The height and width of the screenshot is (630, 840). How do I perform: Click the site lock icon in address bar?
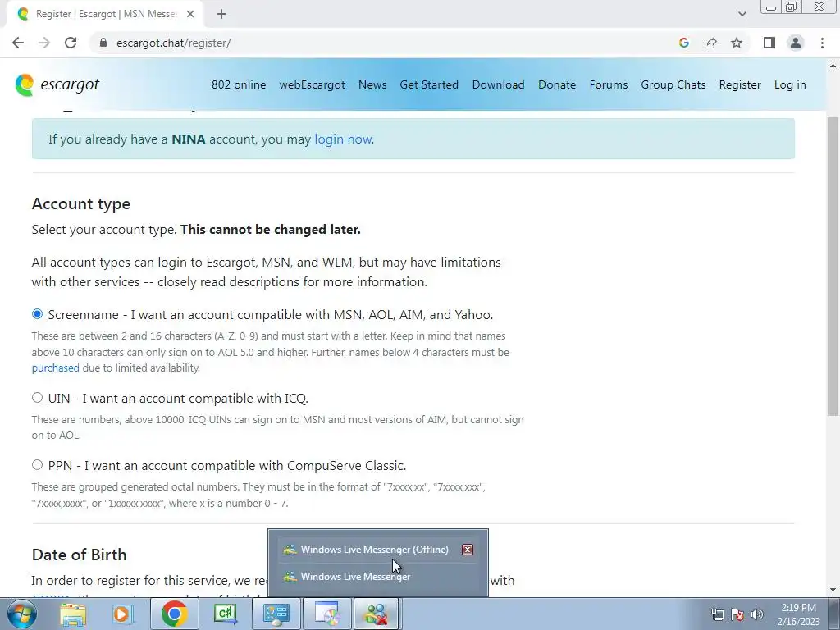(x=103, y=43)
